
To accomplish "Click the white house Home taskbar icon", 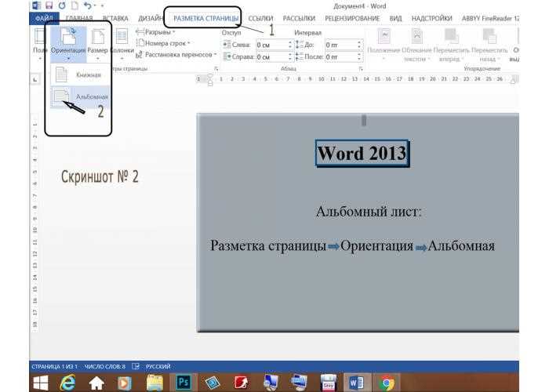I will click(96, 383).
